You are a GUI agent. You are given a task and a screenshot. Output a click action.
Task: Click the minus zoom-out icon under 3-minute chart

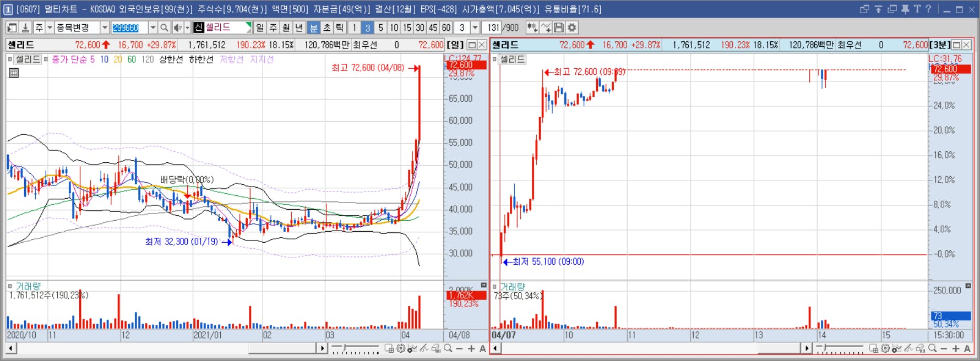(x=944, y=349)
